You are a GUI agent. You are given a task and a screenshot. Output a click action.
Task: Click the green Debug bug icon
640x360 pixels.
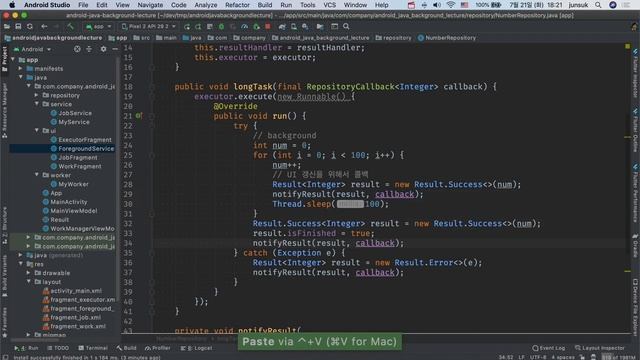pos(221,27)
